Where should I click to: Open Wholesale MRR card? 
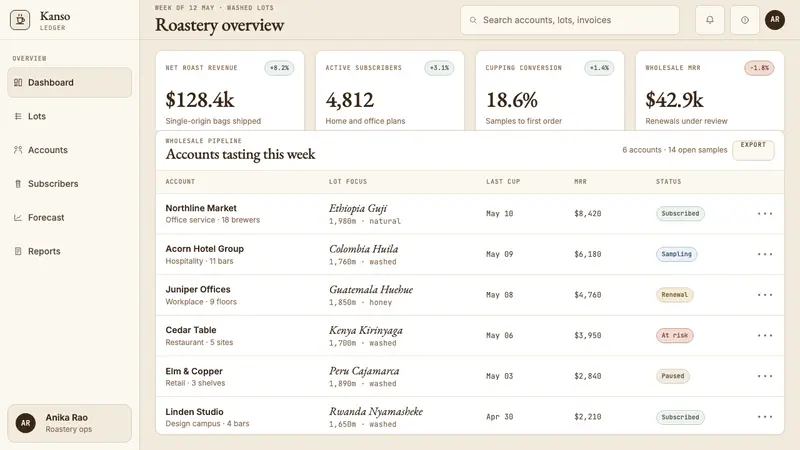[x=710, y=91]
